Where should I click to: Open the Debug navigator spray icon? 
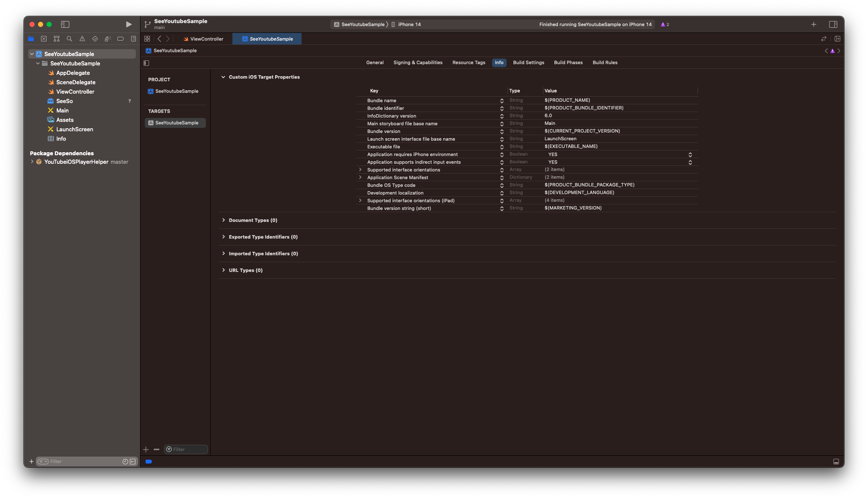tap(108, 39)
